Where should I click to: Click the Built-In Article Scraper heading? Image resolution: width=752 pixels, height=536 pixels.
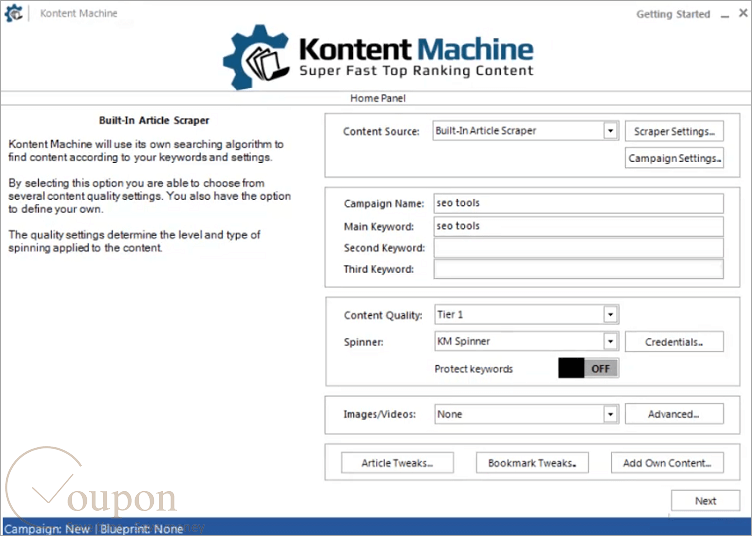(154, 120)
